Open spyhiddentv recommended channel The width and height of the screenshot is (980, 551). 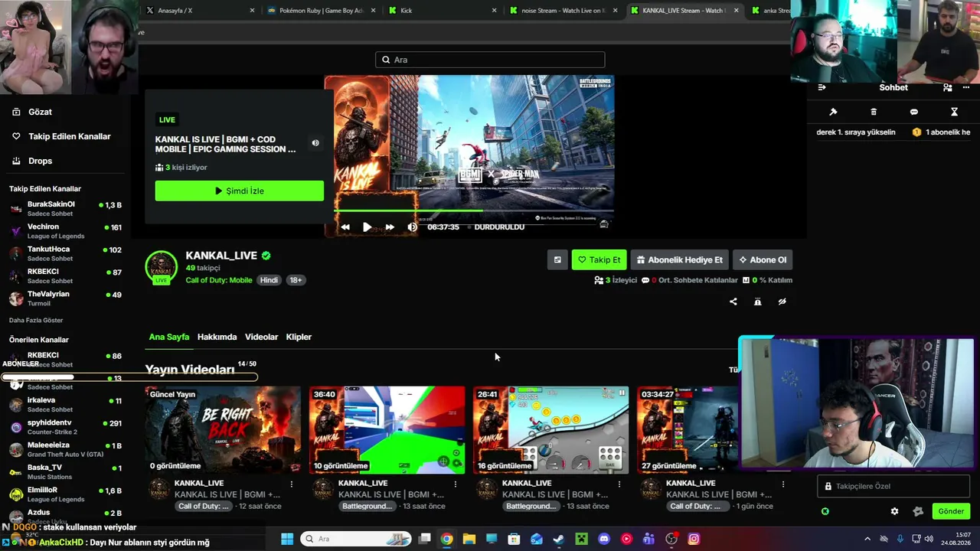[65, 427]
